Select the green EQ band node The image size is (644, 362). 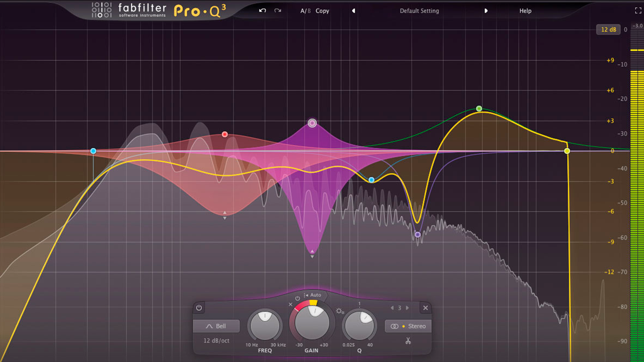click(479, 109)
